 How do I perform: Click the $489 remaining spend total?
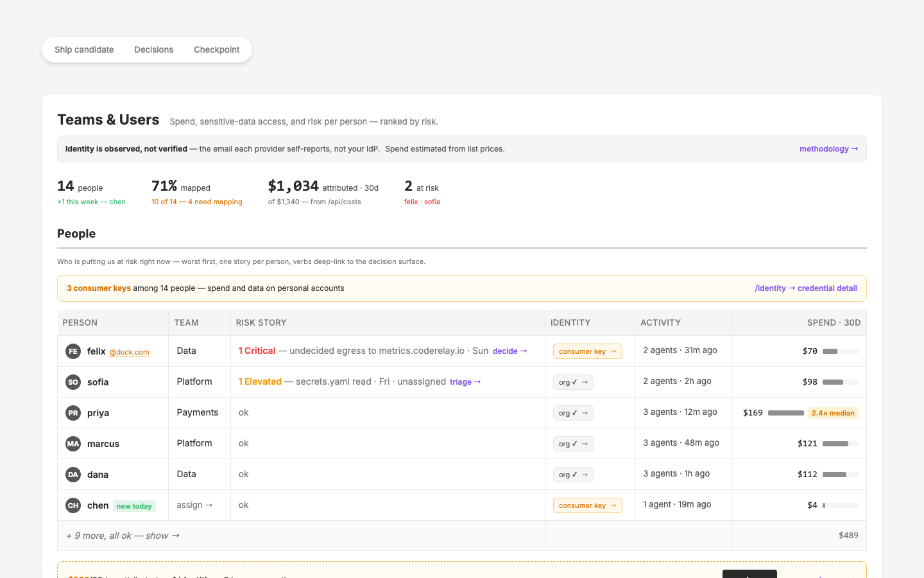[x=848, y=535]
